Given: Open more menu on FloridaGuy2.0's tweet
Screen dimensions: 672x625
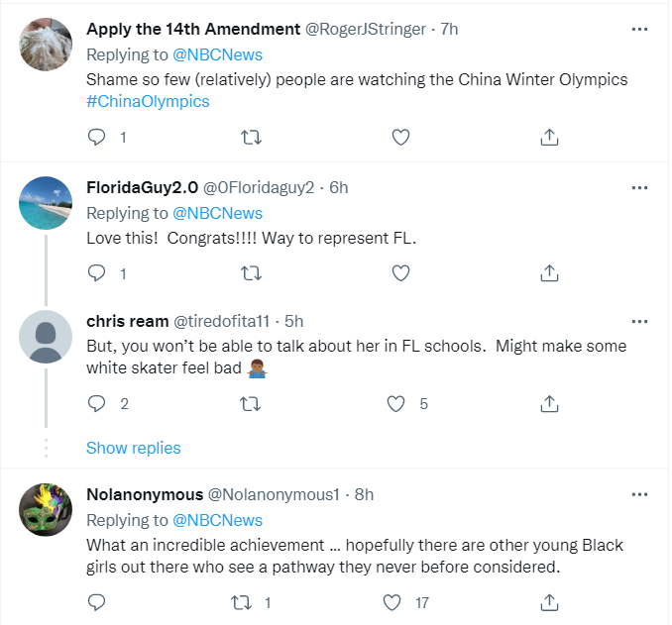Looking at the screenshot, I should tap(639, 187).
